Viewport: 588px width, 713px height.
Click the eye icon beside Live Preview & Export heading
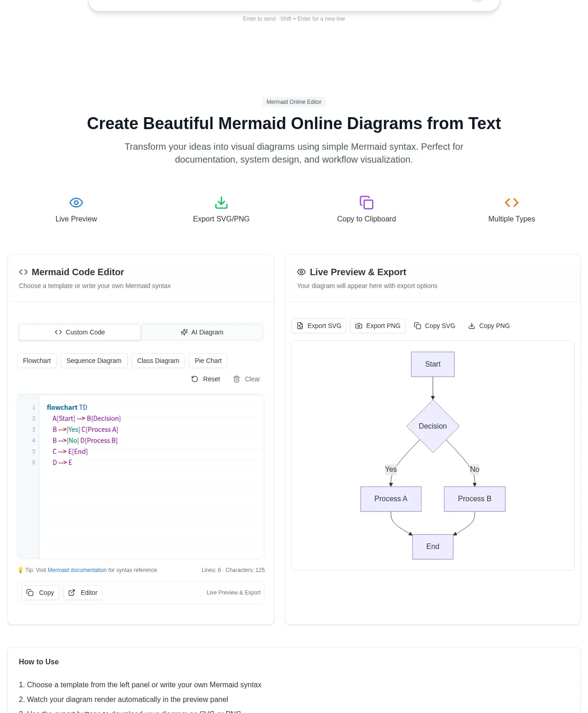pyautogui.click(x=301, y=272)
